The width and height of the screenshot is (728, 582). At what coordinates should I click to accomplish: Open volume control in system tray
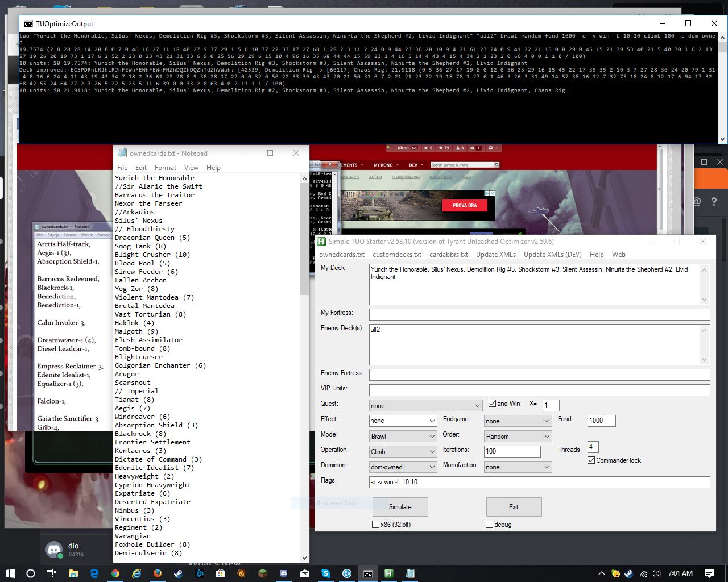click(656, 573)
